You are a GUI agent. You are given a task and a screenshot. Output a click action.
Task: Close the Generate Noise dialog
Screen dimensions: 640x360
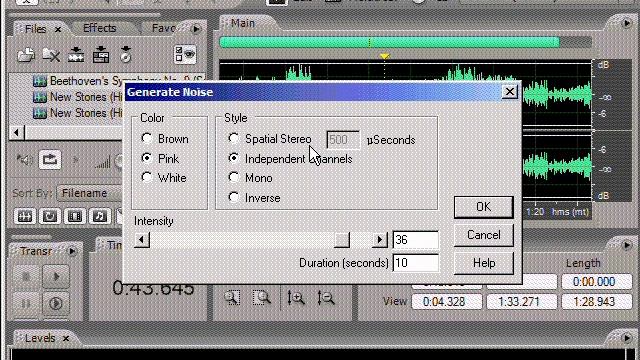click(x=510, y=92)
